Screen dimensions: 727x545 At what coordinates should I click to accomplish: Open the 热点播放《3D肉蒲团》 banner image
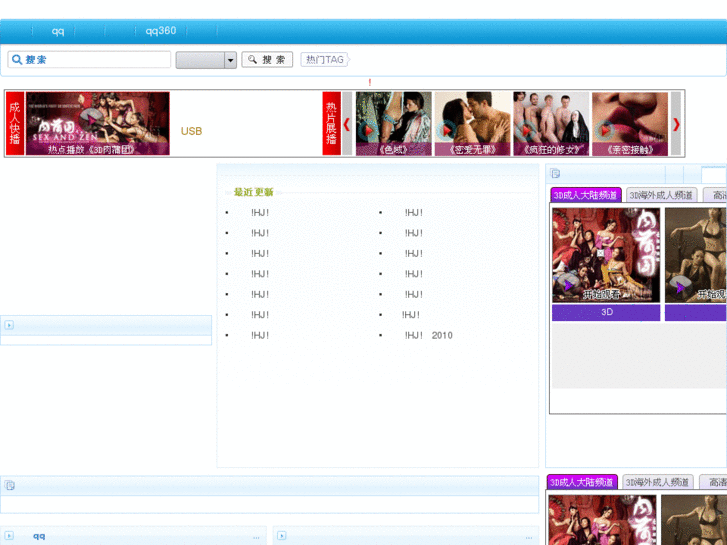point(98,123)
